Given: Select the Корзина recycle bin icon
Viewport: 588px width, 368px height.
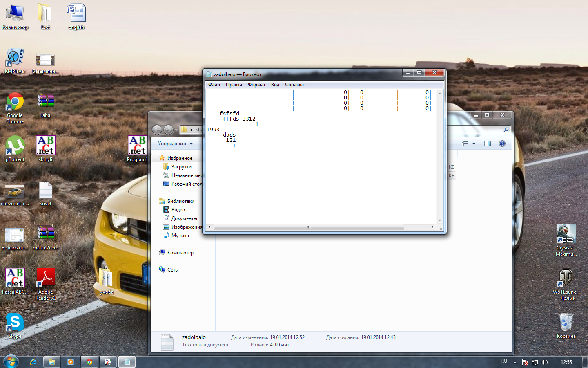Looking at the screenshot, I should click(566, 323).
